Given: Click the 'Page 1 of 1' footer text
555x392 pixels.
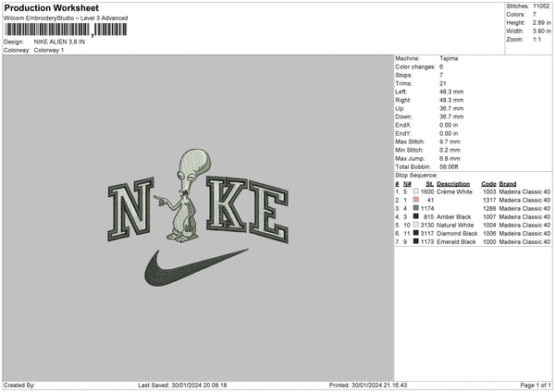Looking at the screenshot, I should pos(536,386).
